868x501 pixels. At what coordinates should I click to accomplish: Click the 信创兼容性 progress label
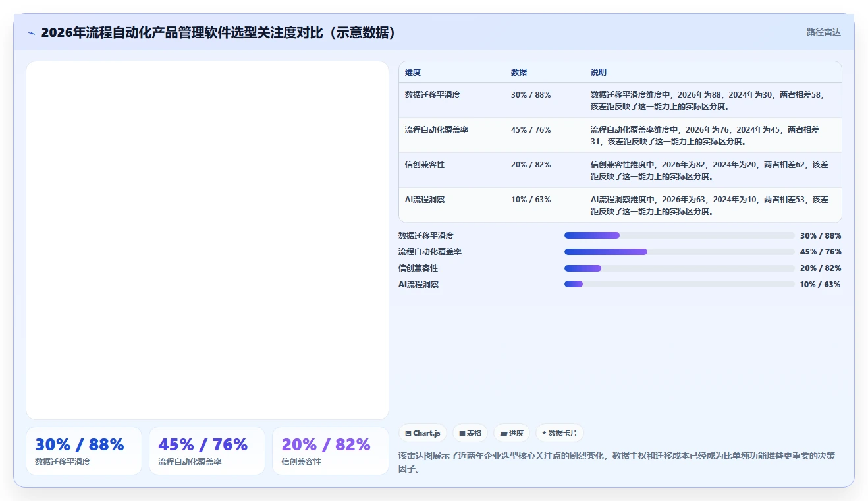[x=418, y=268]
